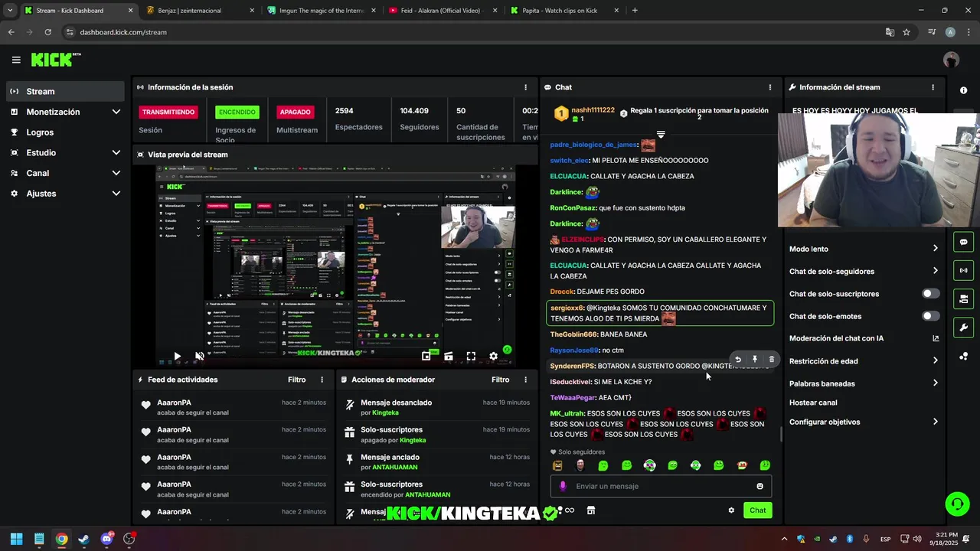Toggle Chat de solo-suscriptores switch
This screenshot has height=551, width=980.
click(930, 294)
